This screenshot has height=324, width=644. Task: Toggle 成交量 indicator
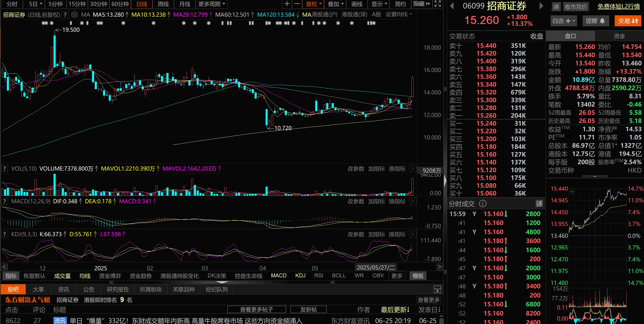click(x=62, y=276)
